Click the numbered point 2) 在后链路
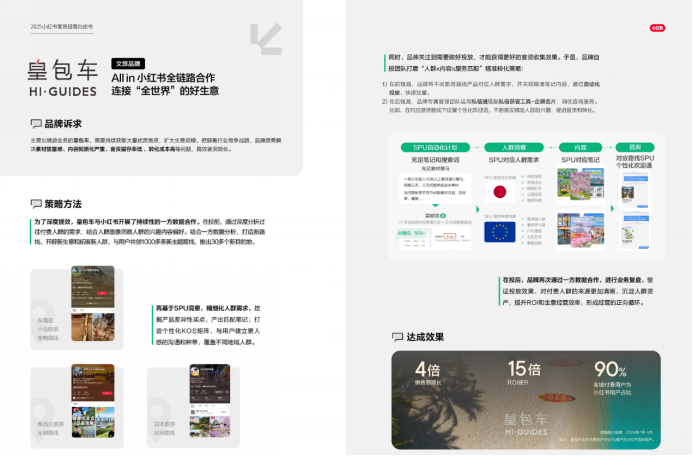693x456 pixels. coord(491,106)
